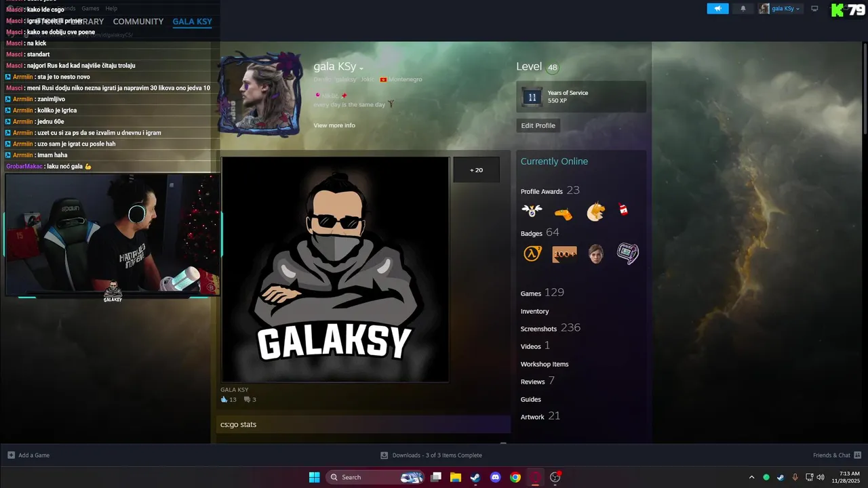This screenshot has width=868, height=488.
Task: Click the cs:go stats showcase header
Action: [363, 424]
